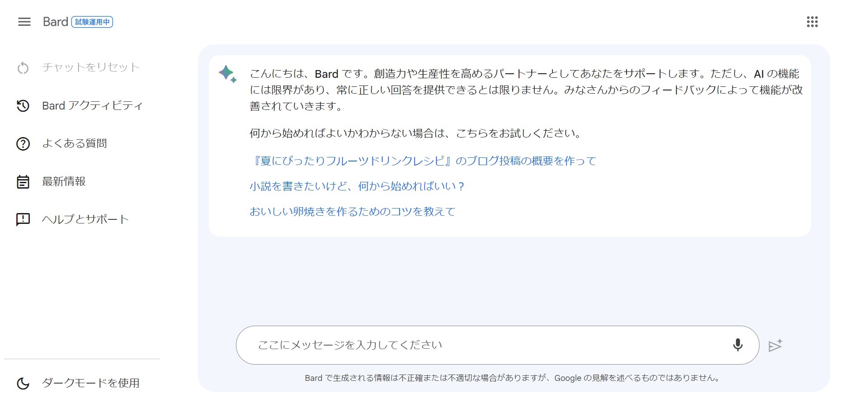The width and height of the screenshot is (868, 408).
Task: Select チャットをリセット in the sidebar
Action: pyautogui.click(x=91, y=67)
